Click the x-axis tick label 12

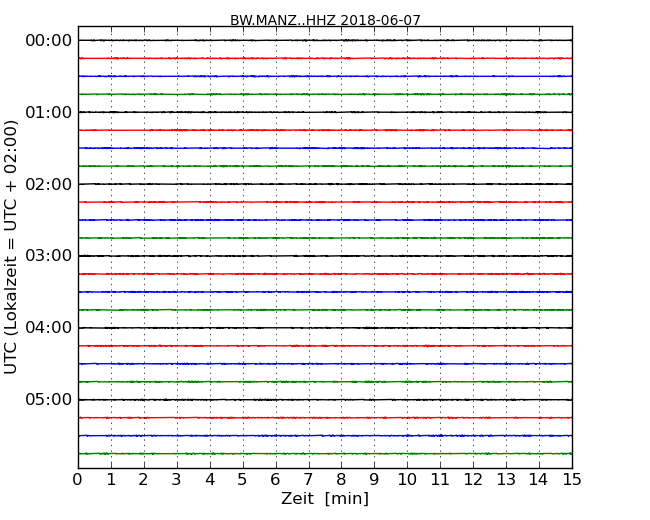point(473,480)
